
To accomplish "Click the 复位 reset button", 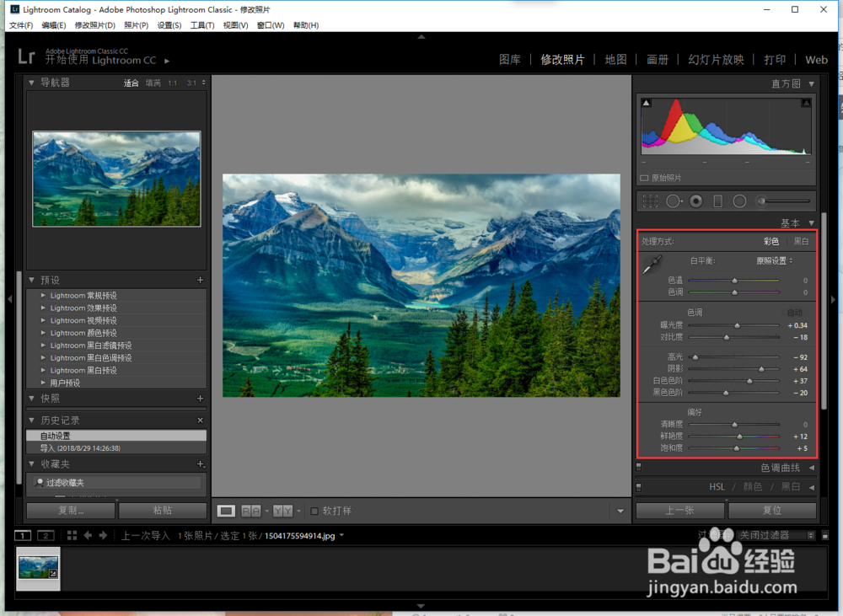I will click(x=771, y=511).
